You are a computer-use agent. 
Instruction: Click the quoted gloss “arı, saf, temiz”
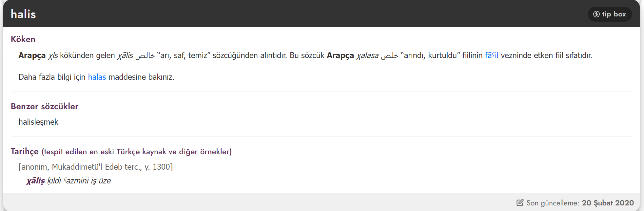point(184,55)
